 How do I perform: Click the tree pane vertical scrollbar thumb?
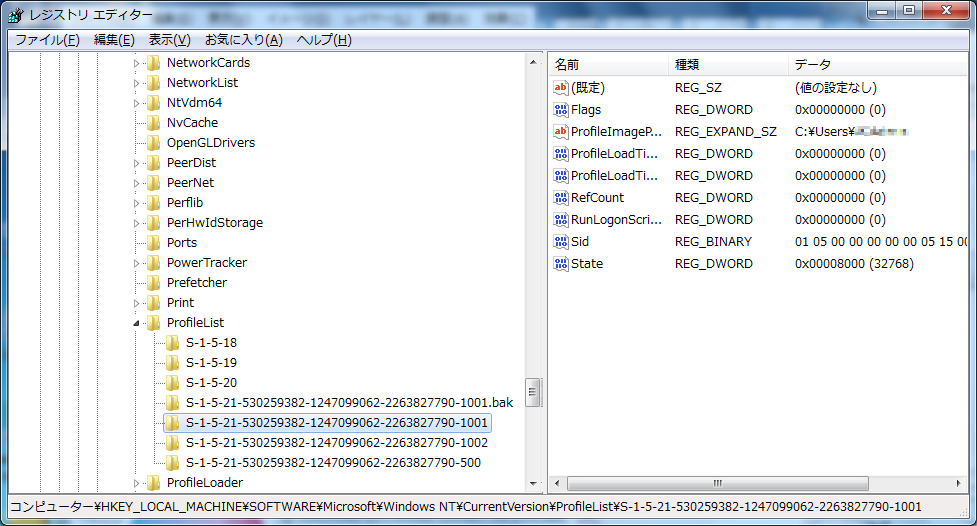tap(533, 392)
